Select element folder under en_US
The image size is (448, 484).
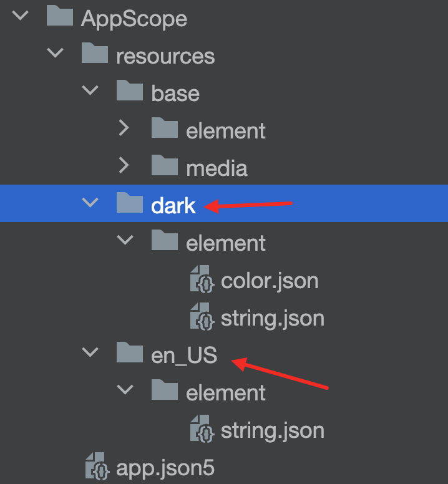pyautogui.click(x=226, y=393)
